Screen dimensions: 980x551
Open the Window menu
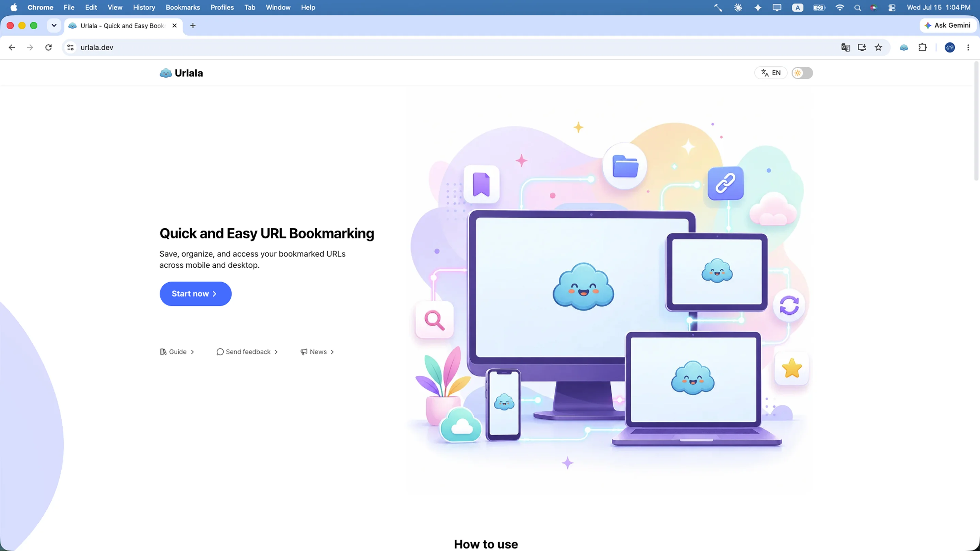tap(278, 7)
